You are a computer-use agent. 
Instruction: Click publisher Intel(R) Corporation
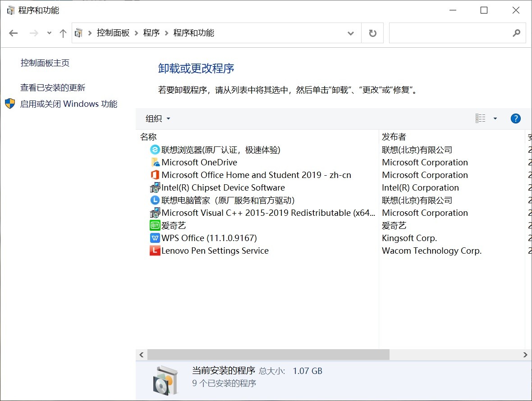pyautogui.click(x=420, y=187)
